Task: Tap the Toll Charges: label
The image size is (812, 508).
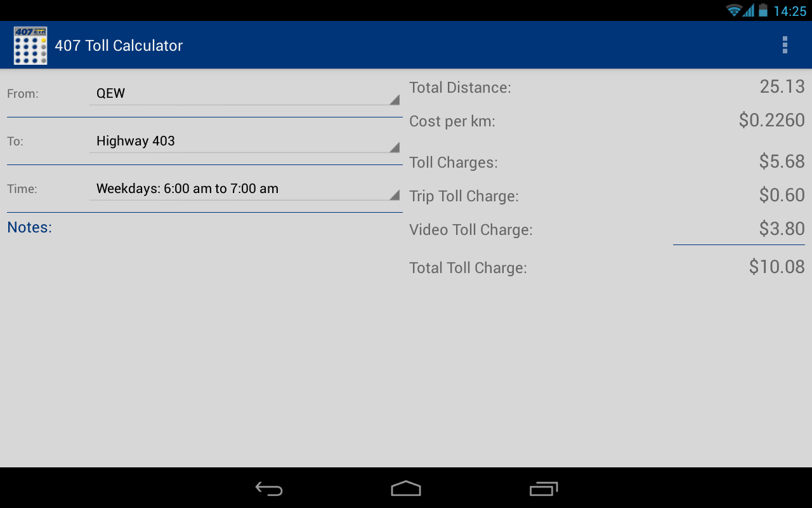Action: (x=454, y=163)
